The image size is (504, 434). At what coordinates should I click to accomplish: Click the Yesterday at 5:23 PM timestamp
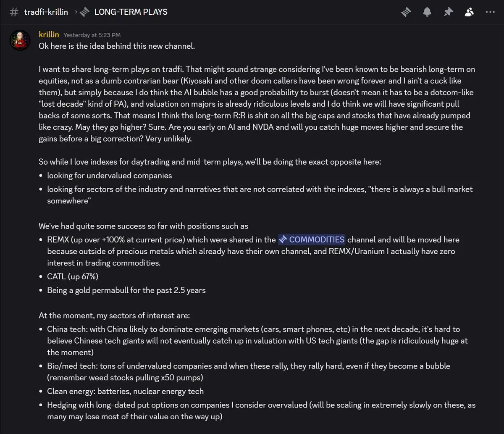92,35
